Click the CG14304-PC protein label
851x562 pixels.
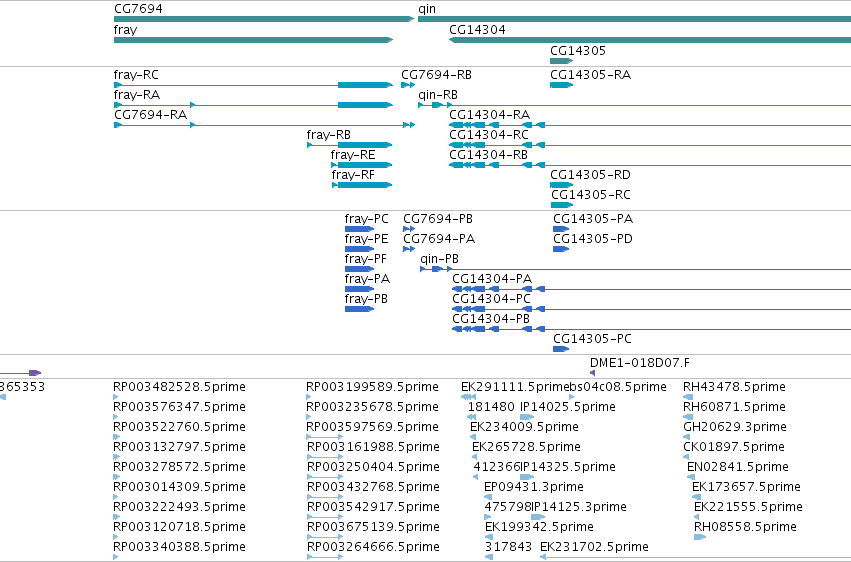coord(491,299)
